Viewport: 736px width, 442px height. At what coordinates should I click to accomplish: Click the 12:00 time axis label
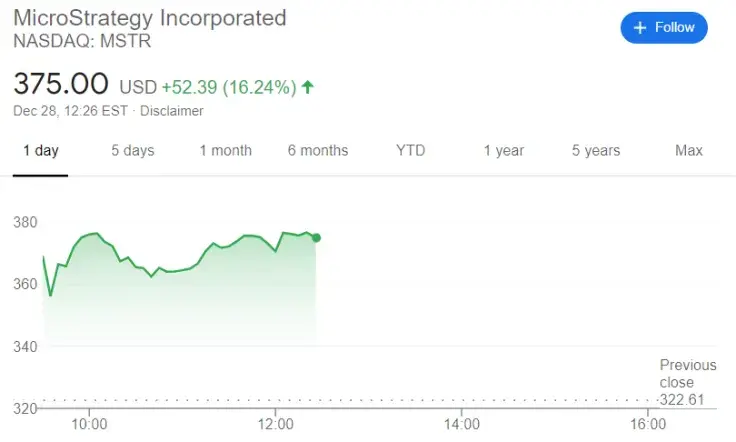(x=276, y=424)
